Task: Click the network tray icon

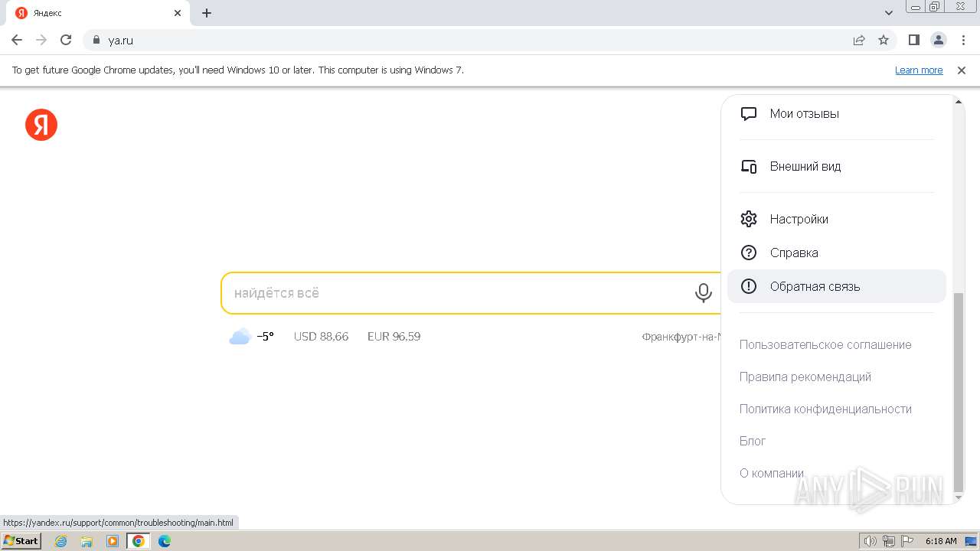Action: (x=889, y=541)
